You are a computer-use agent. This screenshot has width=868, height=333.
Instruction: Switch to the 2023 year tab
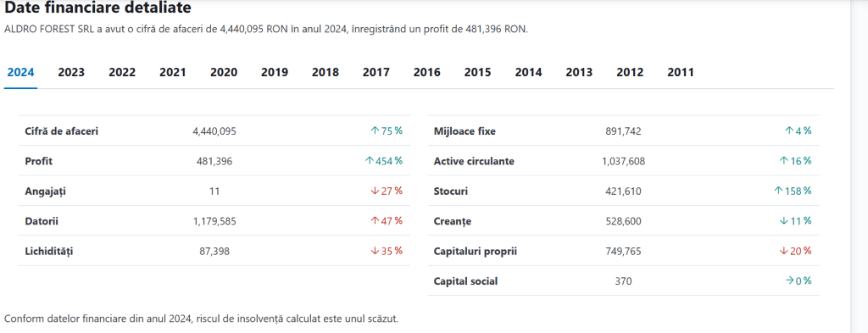[x=71, y=73]
